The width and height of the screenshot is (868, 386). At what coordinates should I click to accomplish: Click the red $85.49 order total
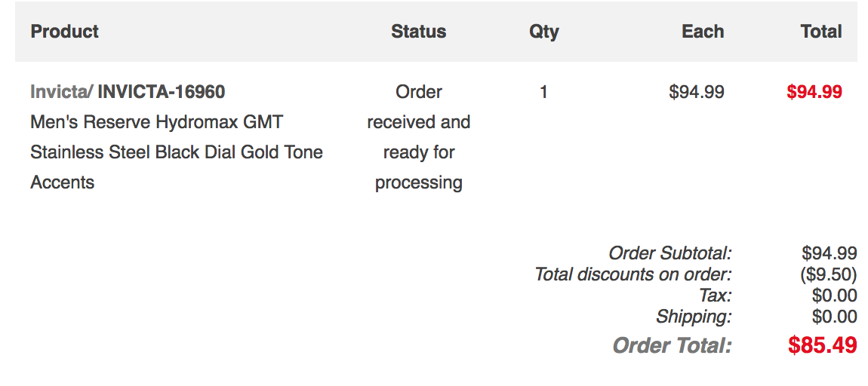click(823, 345)
